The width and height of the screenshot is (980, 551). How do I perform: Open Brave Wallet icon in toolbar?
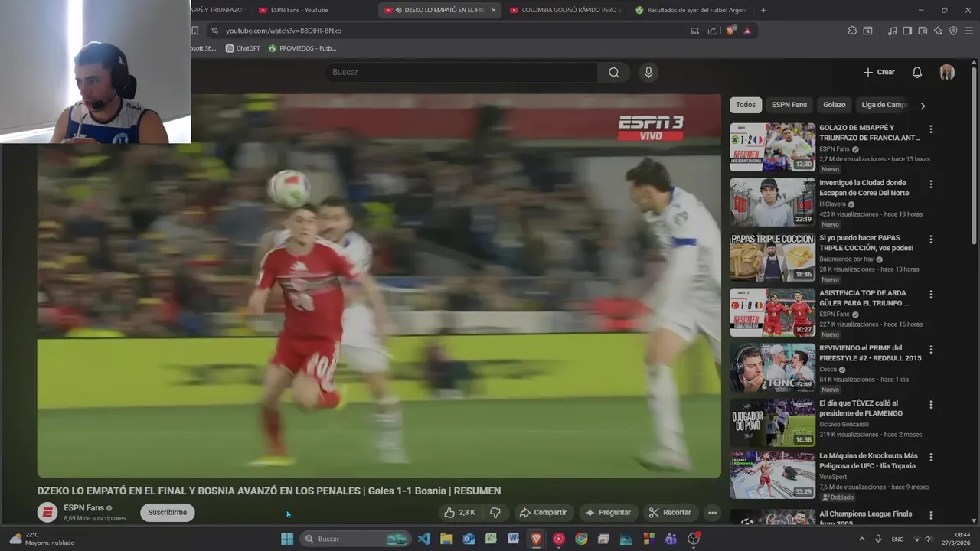pyautogui.click(x=923, y=31)
